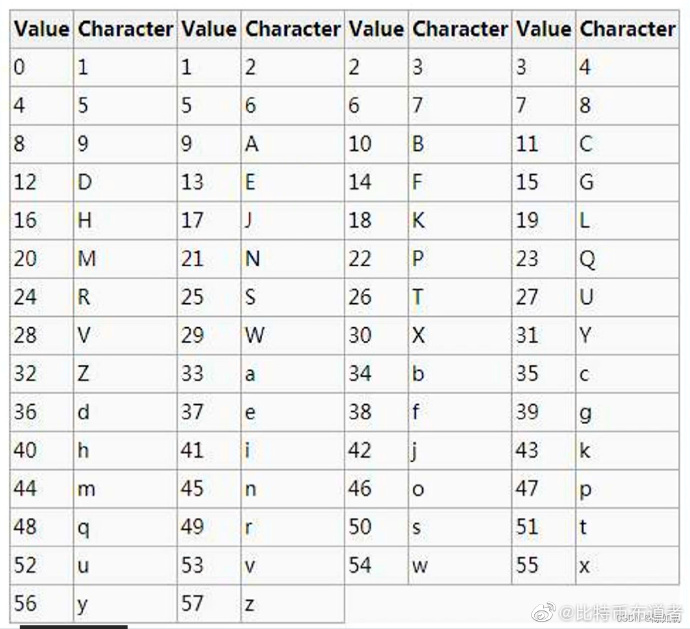The width and height of the screenshot is (690, 629).
Task: Select the cell with value 57
Action: click(x=209, y=603)
